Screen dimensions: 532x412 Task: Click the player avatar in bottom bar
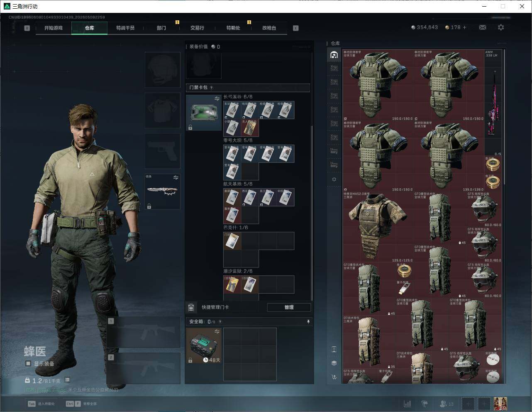500,403
